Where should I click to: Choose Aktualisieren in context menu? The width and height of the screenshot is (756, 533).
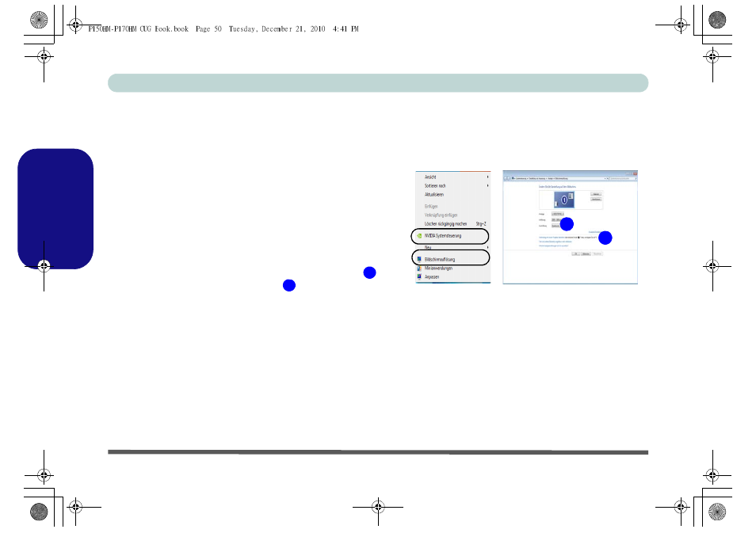click(452, 194)
